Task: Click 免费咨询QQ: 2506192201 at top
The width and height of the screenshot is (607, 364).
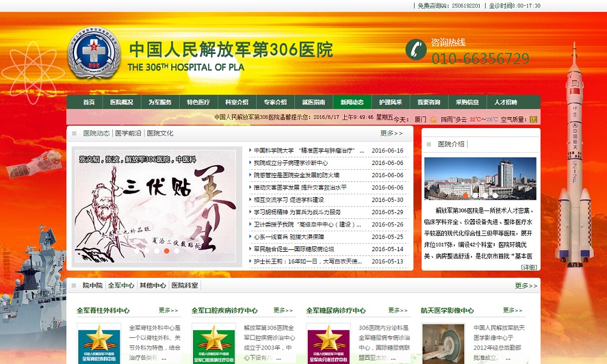Action: [449, 6]
